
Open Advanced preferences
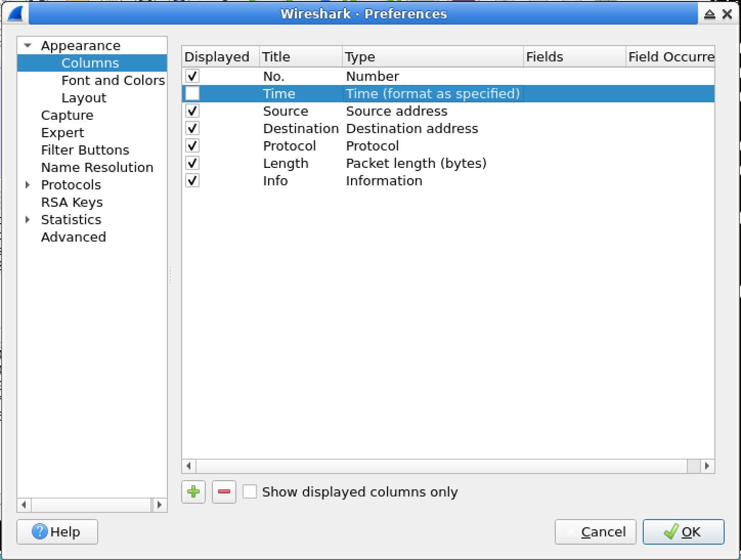[73, 237]
